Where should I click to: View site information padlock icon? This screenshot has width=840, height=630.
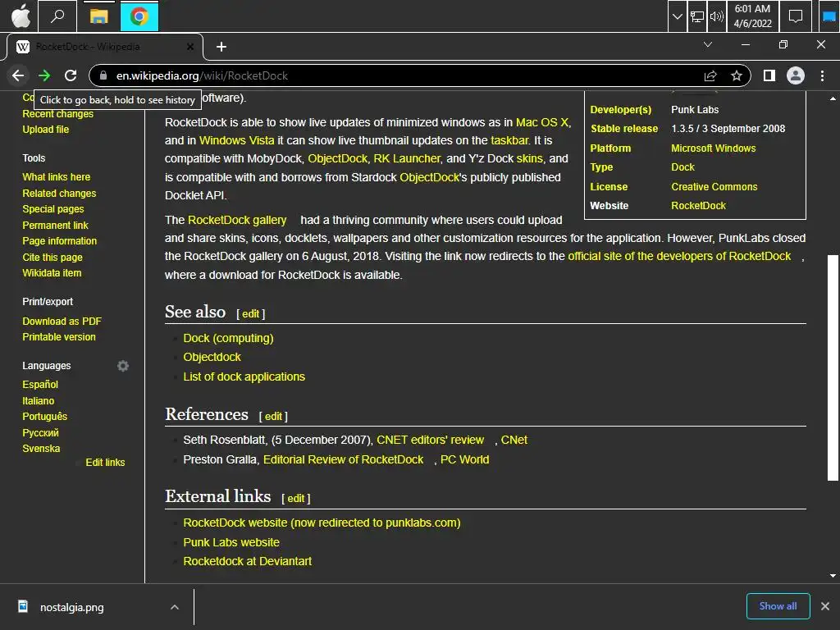[x=103, y=75]
